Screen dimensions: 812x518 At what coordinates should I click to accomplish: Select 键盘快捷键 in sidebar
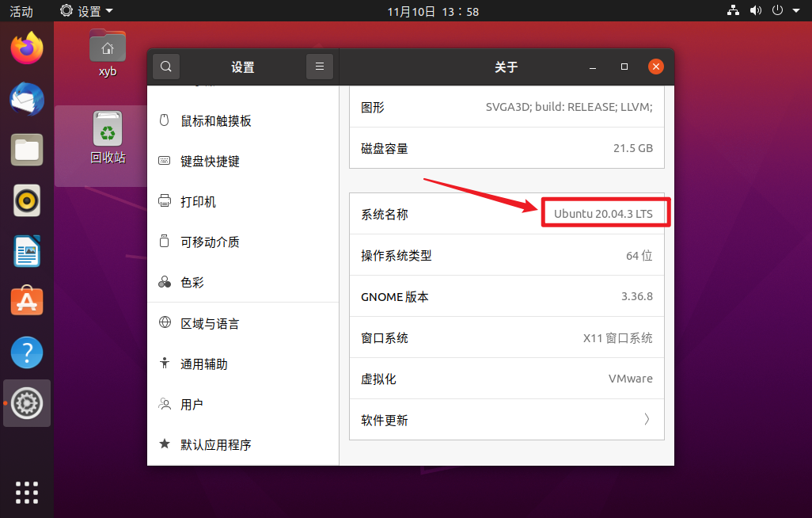[243, 162]
